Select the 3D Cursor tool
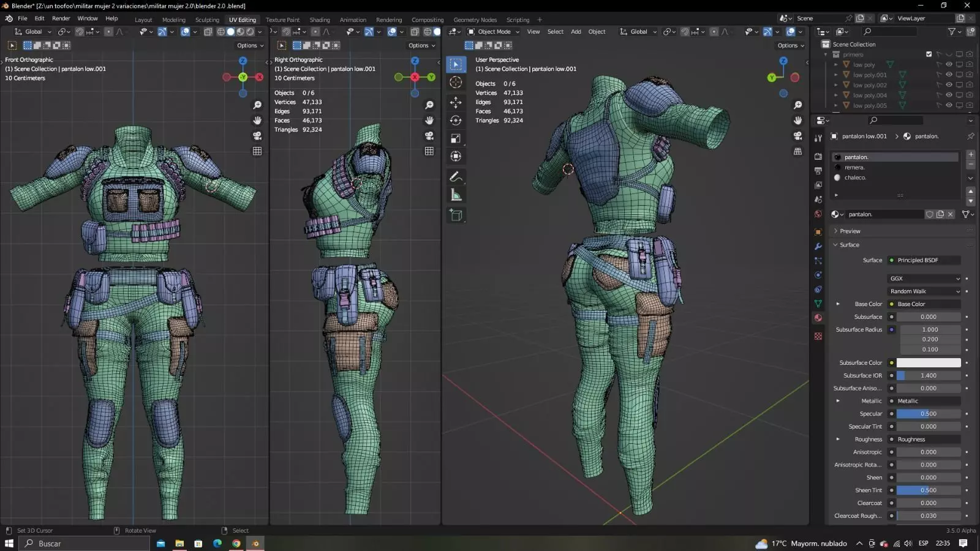 [456, 83]
